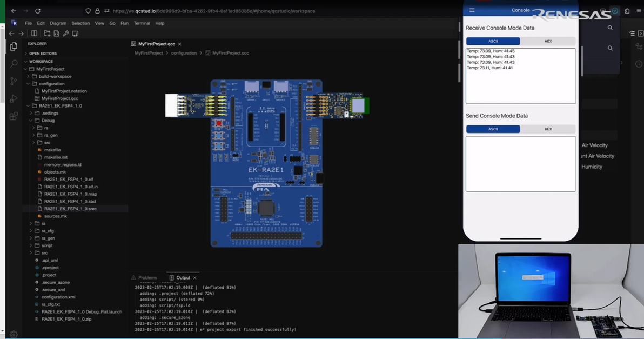Image resolution: width=644 pixels, height=339 pixels.
Task: Collapse the MyFirstProject folder
Action: tap(50, 69)
